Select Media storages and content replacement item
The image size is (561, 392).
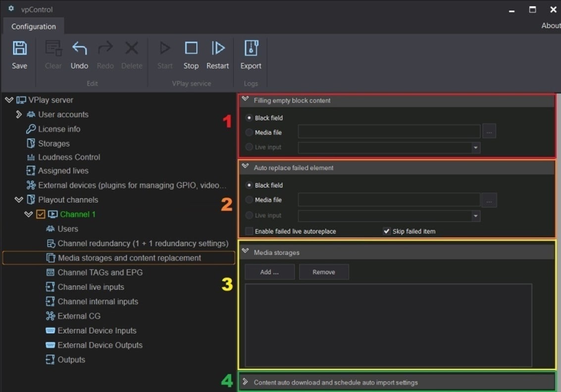click(119, 258)
